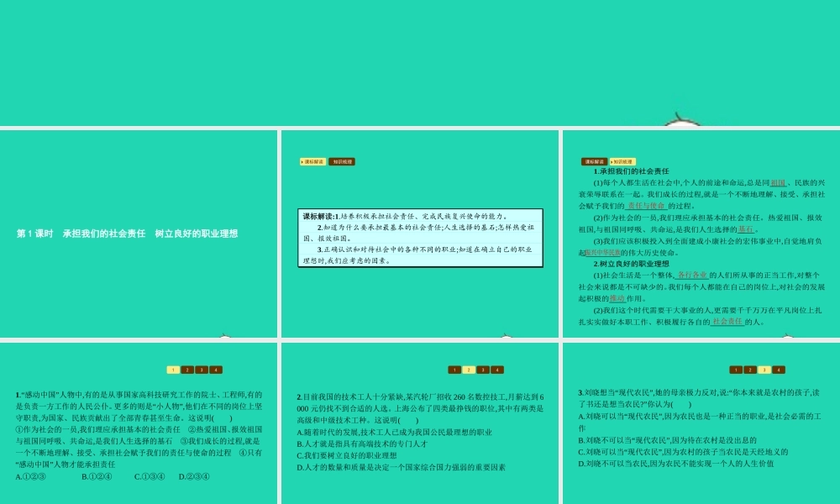The image size is (840, 504).
Task: Click line '3.正确认识和对待社会中的各种不同的职业'
Action: [417, 255]
